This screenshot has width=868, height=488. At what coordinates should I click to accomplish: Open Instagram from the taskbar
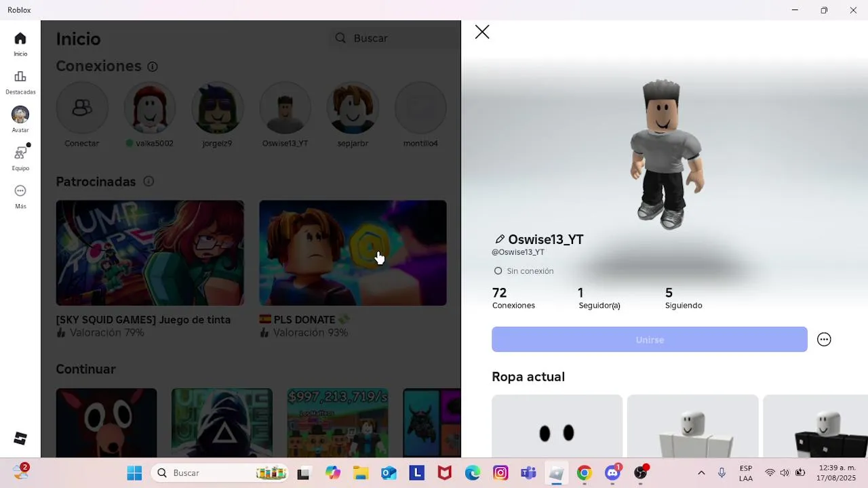pos(500,473)
